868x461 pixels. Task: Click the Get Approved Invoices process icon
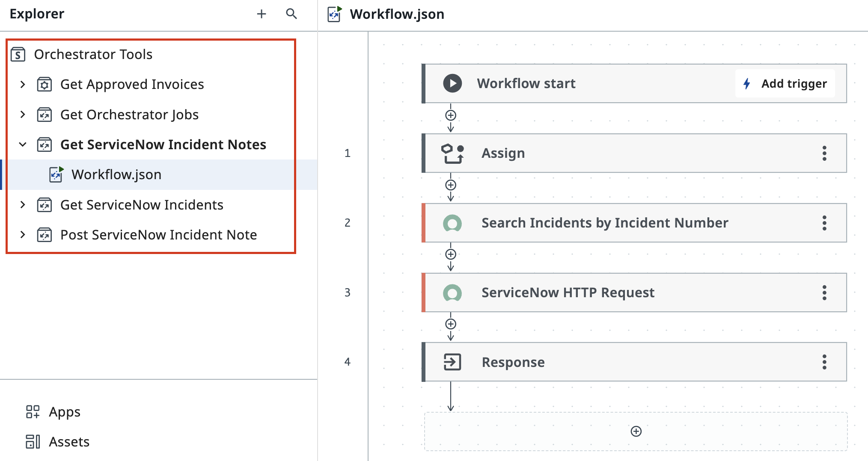point(45,84)
